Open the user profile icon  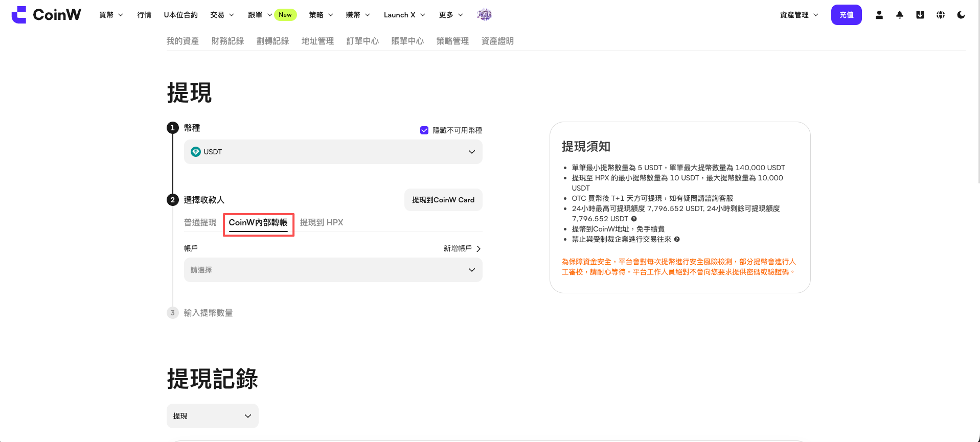click(879, 15)
